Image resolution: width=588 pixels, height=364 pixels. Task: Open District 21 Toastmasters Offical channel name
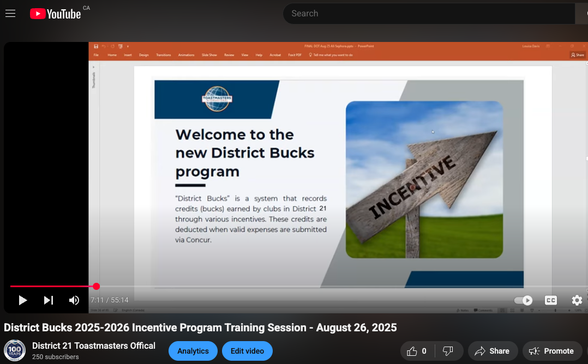pyautogui.click(x=94, y=345)
